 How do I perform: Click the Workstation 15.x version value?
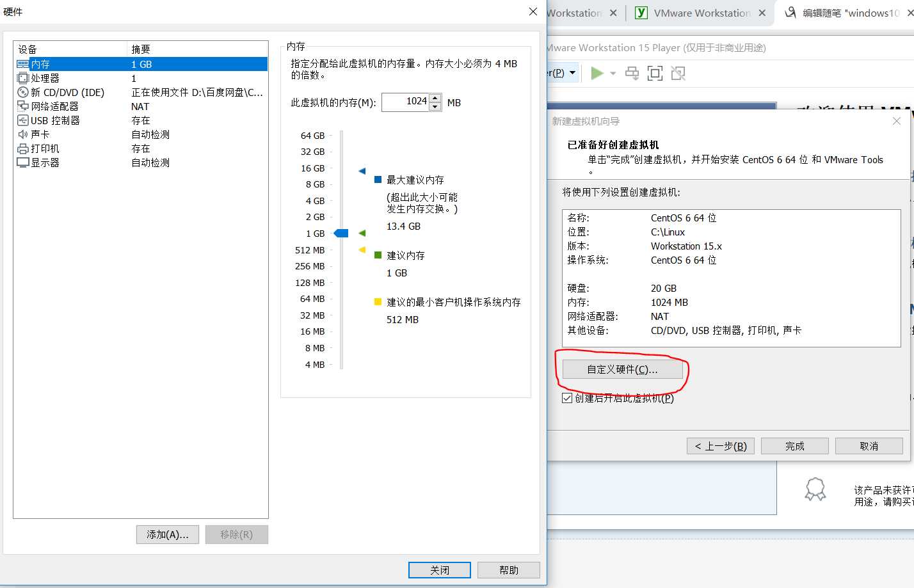[x=686, y=246]
